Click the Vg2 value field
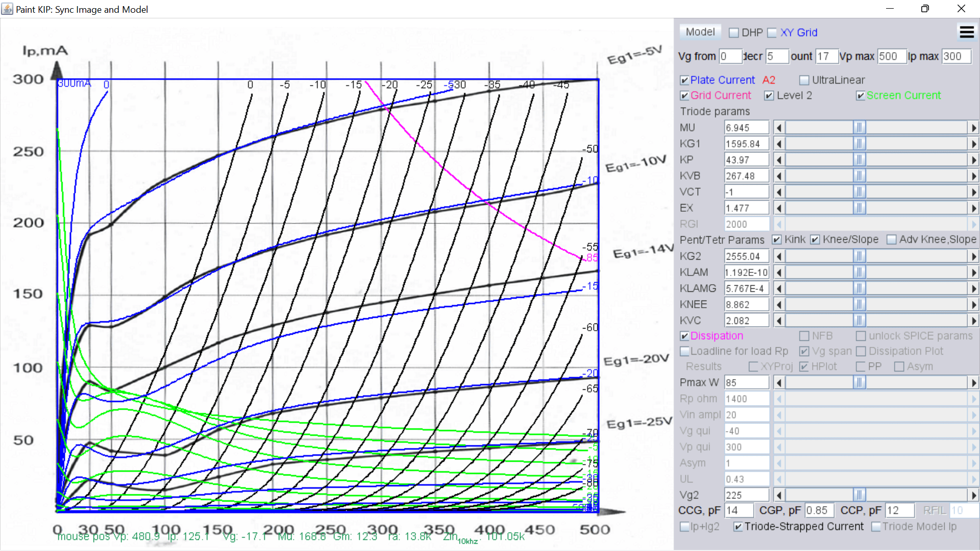Viewport: 980px width, 551px height. 747,495
